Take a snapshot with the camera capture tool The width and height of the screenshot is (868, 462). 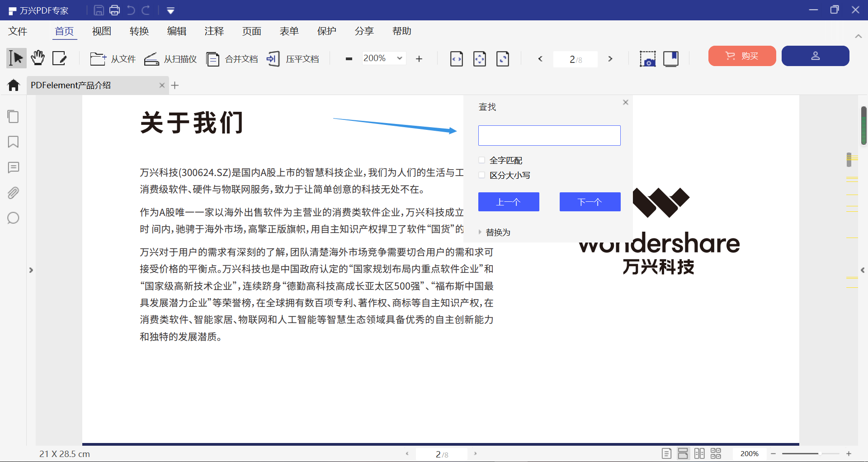648,59
